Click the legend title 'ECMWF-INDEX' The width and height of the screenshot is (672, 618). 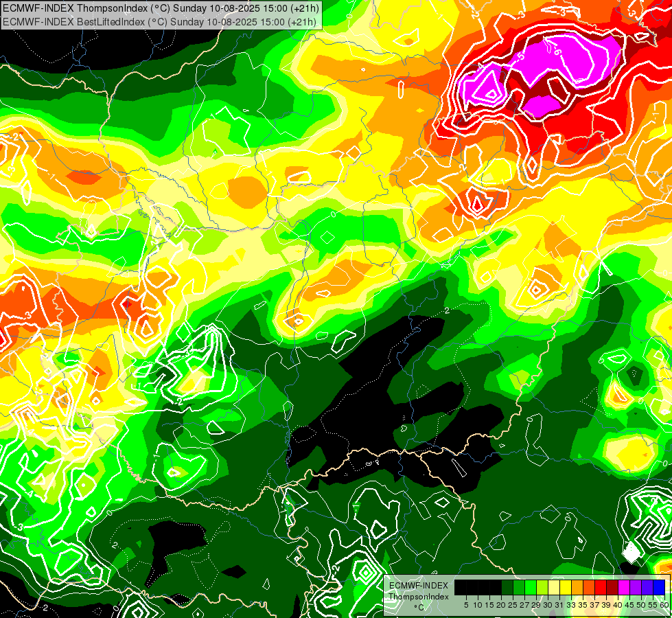pos(419,586)
